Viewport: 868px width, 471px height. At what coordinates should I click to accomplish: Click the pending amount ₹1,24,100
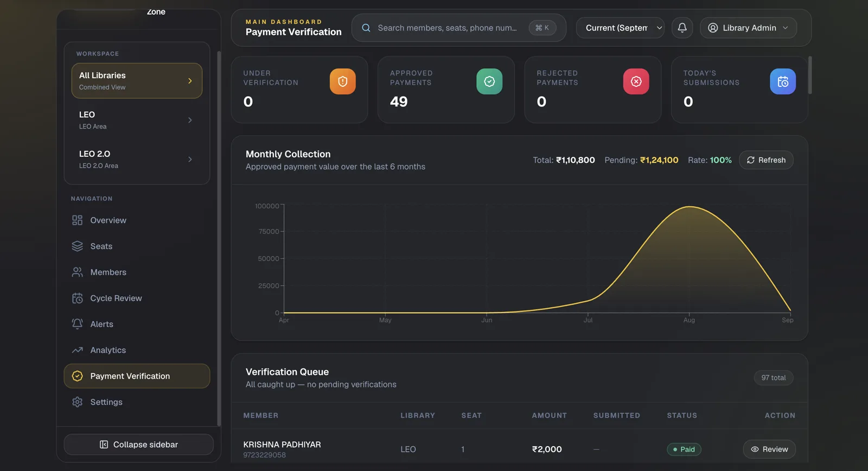(659, 160)
